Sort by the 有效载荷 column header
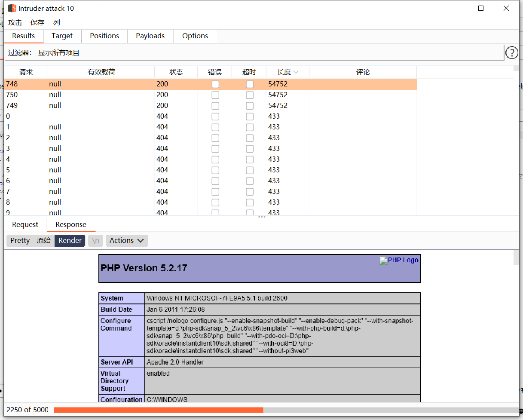This screenshot has width=523, height=420. pyautogui.click(x=101, y=72)
